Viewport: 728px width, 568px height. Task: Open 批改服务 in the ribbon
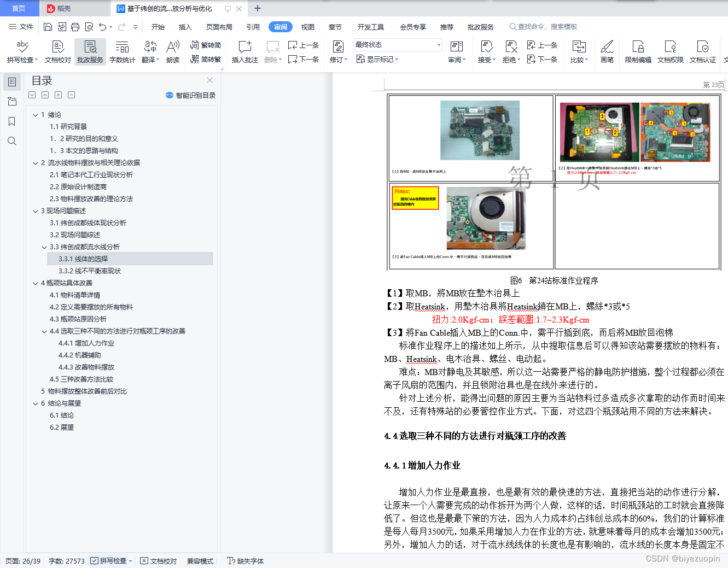[90, 52]
